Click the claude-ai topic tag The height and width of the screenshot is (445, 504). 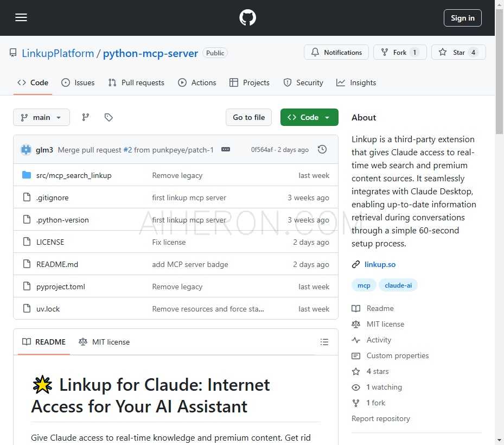(x=398, y=285)
